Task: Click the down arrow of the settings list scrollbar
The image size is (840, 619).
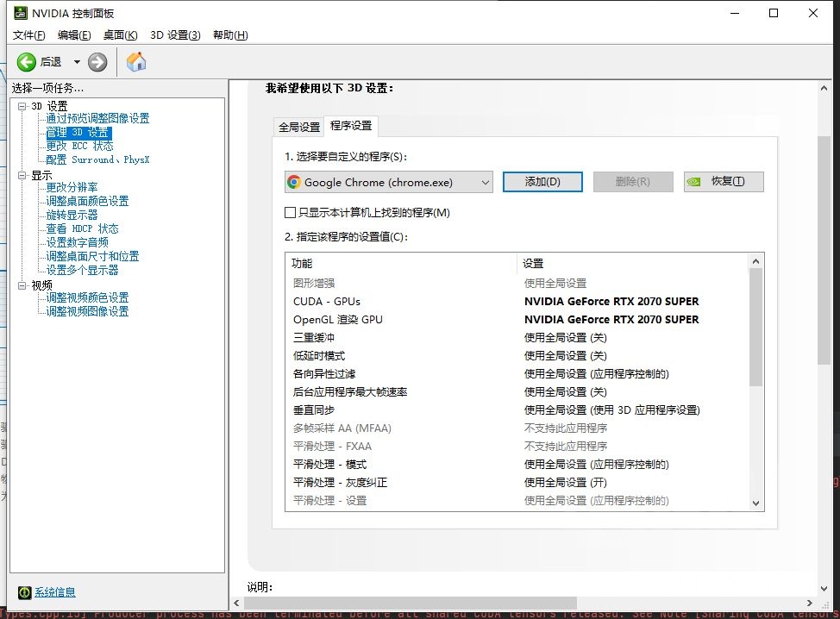Action: pos(755,503)
